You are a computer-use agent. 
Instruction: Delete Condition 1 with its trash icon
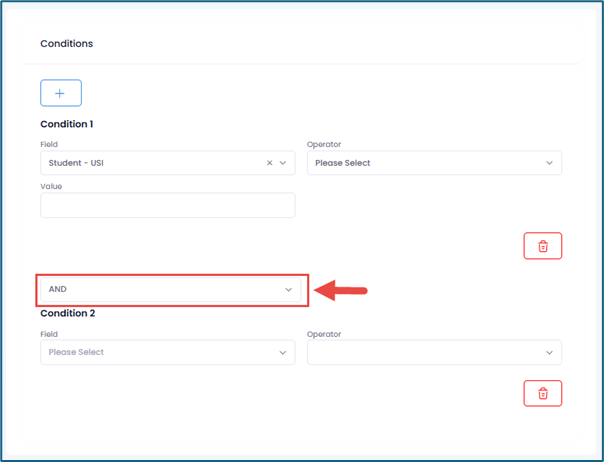click(542, 246)
